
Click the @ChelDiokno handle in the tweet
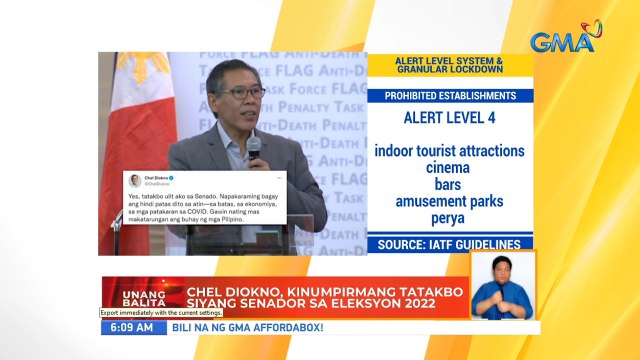pos(156,184)
